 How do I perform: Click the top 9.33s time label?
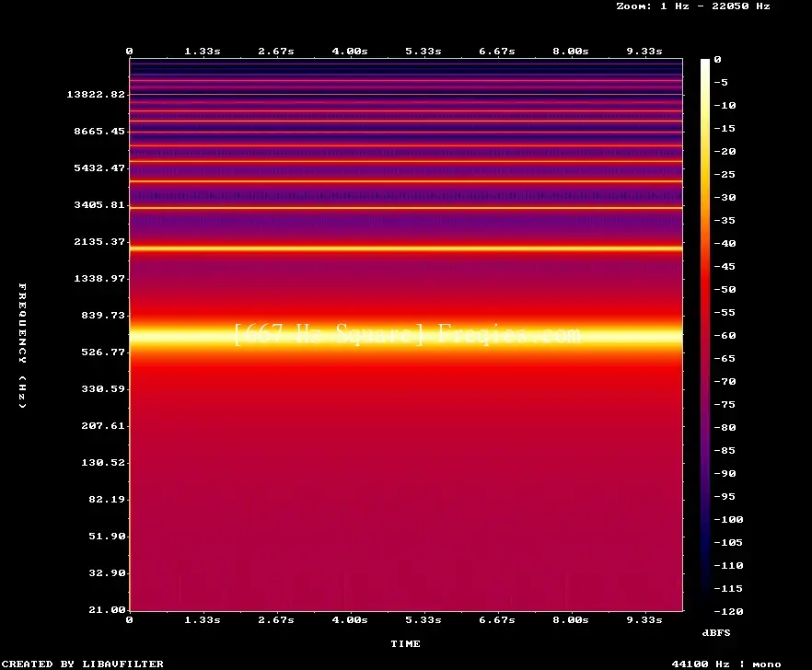coord(644,51)
